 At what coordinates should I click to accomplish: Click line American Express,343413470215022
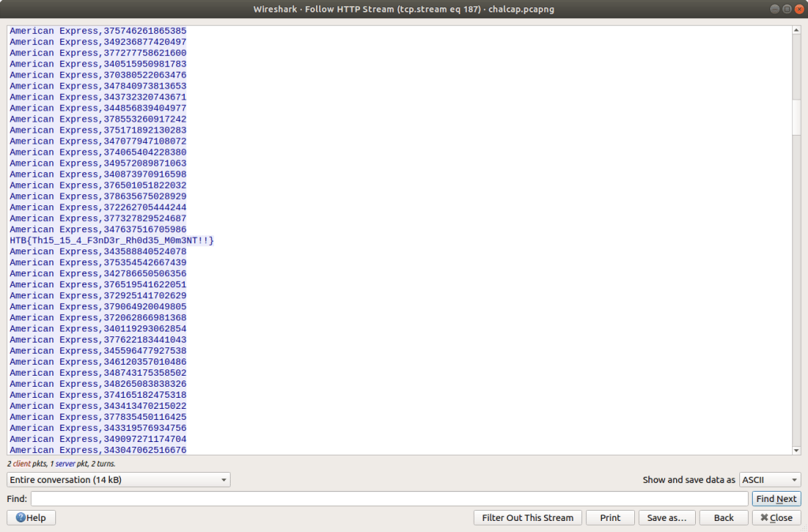pyautogui.click(x=98, y=406)
